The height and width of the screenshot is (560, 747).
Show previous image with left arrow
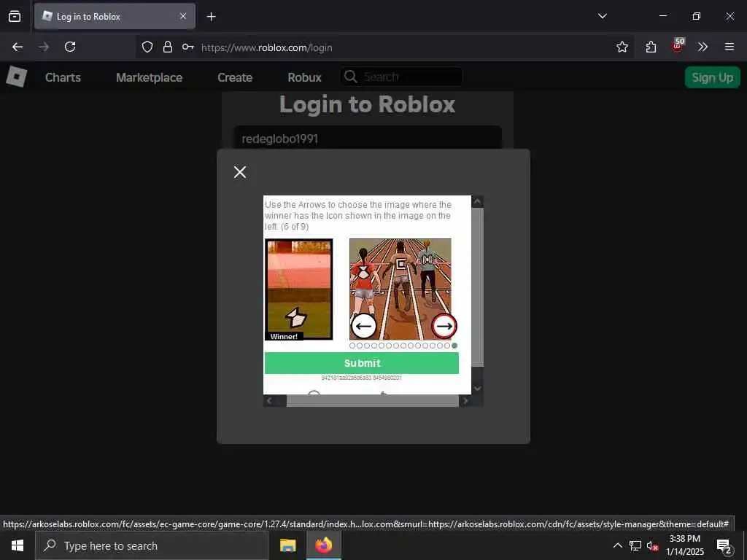(x=364, y=326)
